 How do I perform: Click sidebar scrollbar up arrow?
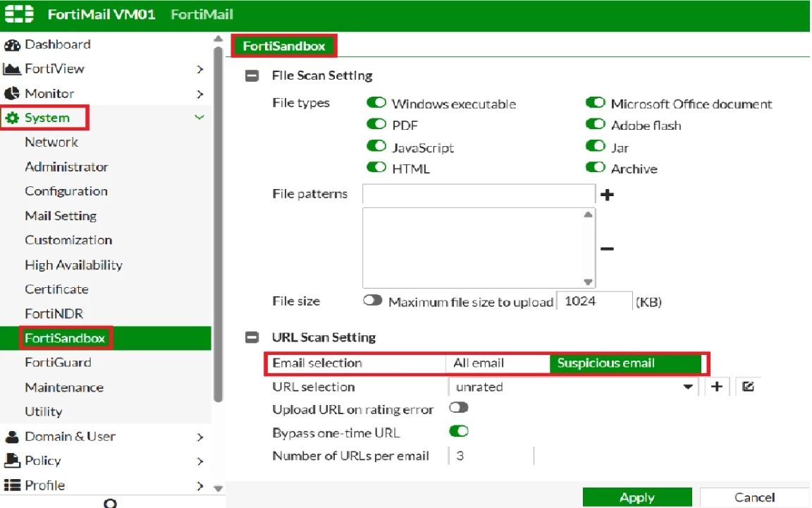(x=218, y=40)
